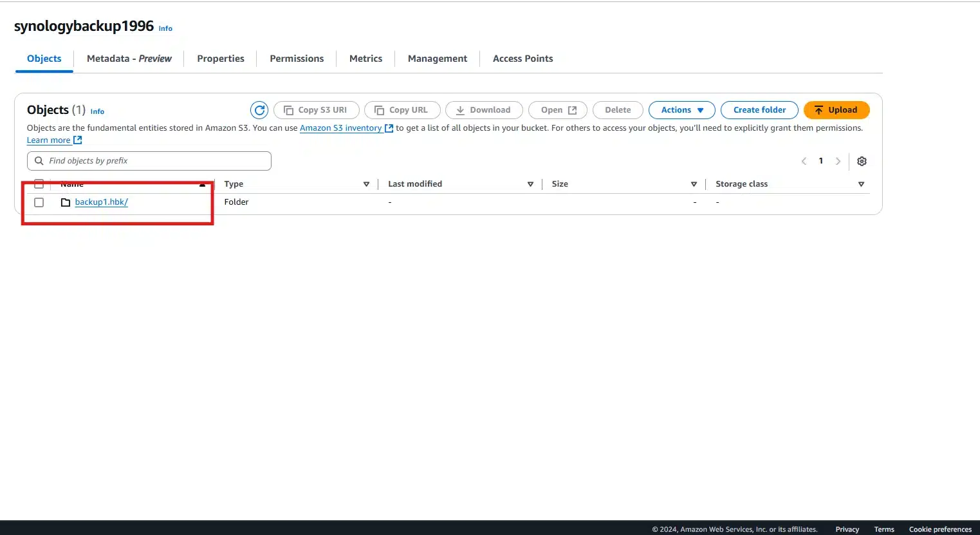Viewport: 980px width, 535px height.
Task: Click the Create folder button
Action: point(759,109)
